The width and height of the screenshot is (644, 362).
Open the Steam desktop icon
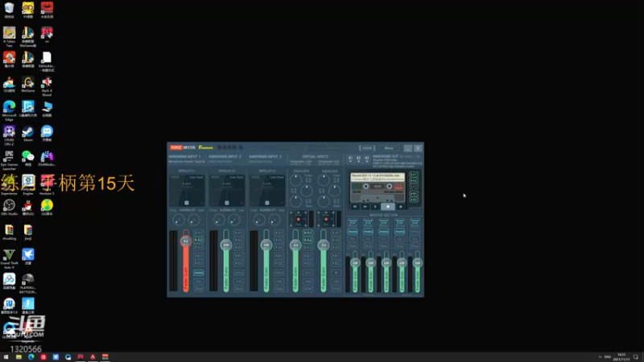pyautogui.click(x=28, y=134)
